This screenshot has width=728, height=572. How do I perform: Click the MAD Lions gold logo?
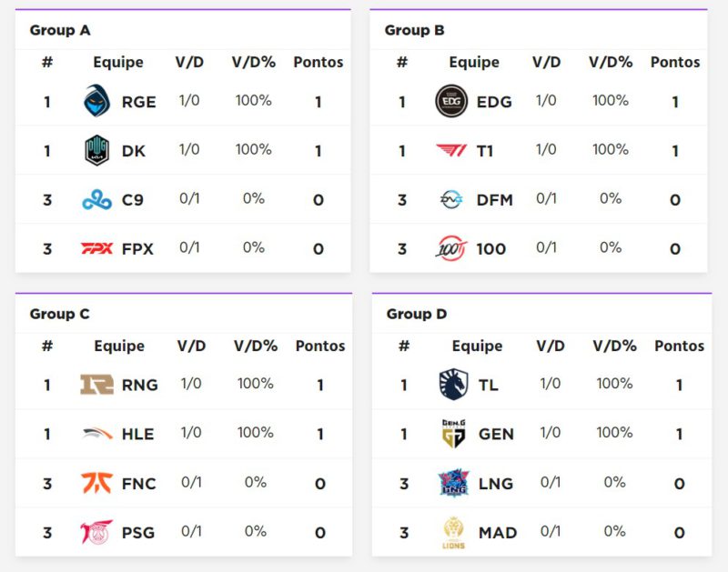pos(453,533)
